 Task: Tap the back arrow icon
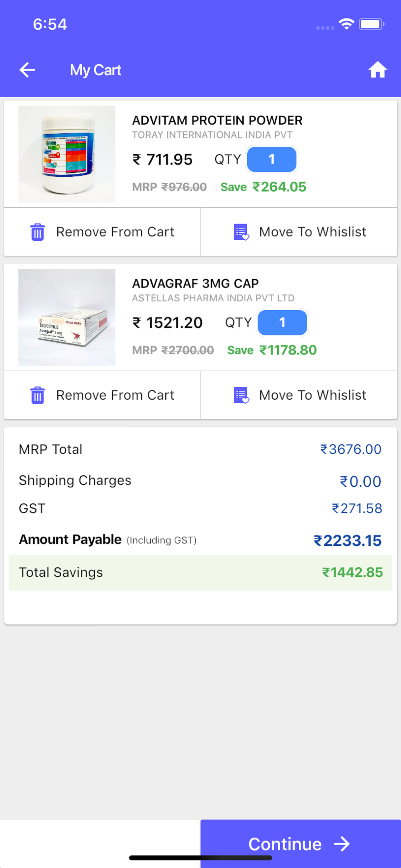[27, 70]
